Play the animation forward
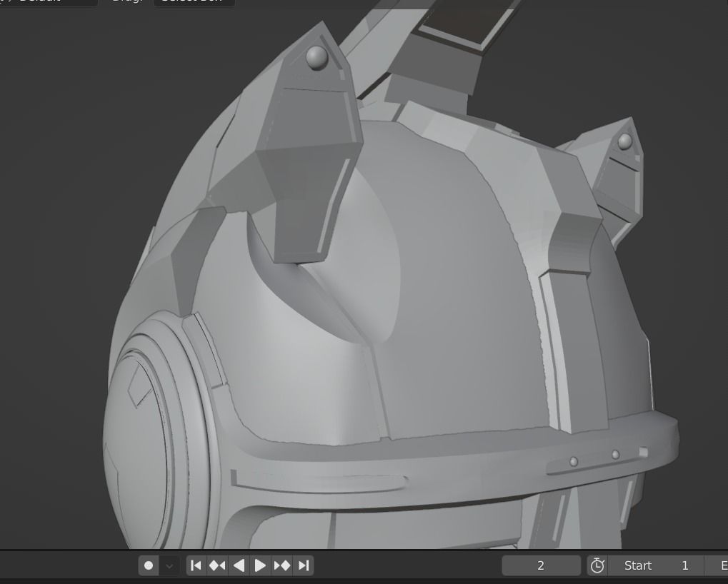Image resolution: width=728 pixels, height=584 pixels. (x=260, y=565)
